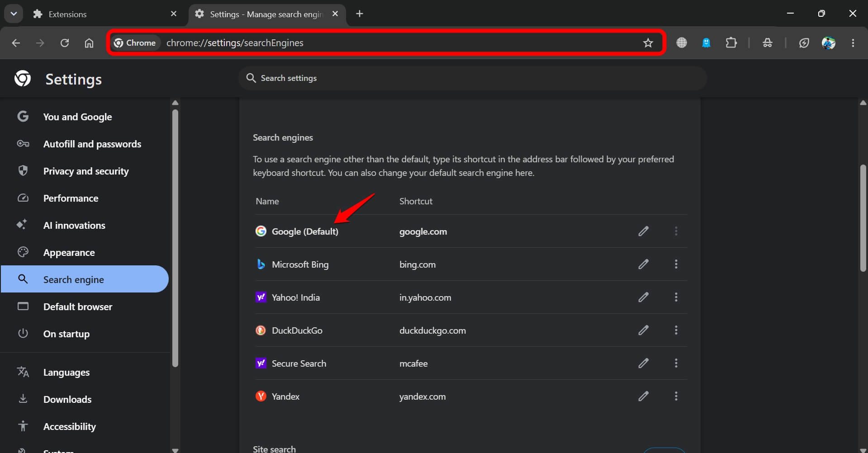This screenshot has height=453, width=868.
Task: Open Appearance settings
Action: tap(85, 252)
